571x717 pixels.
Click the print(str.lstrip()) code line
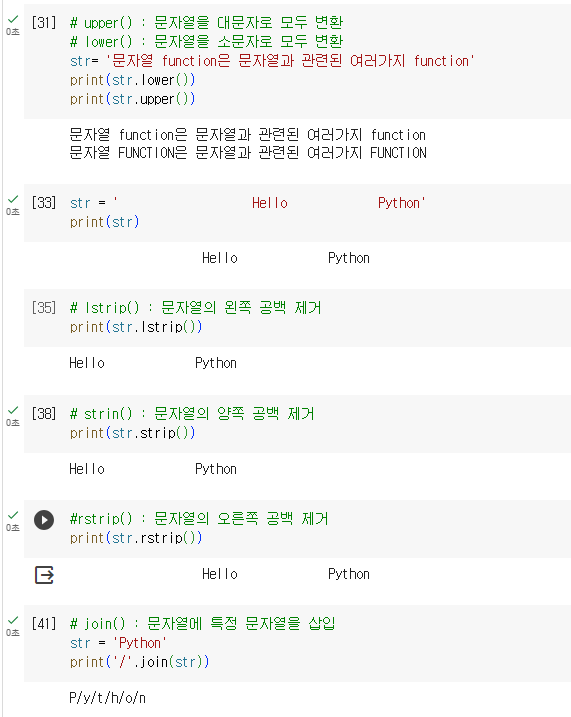pyautogui.click(x=136, y=327)
